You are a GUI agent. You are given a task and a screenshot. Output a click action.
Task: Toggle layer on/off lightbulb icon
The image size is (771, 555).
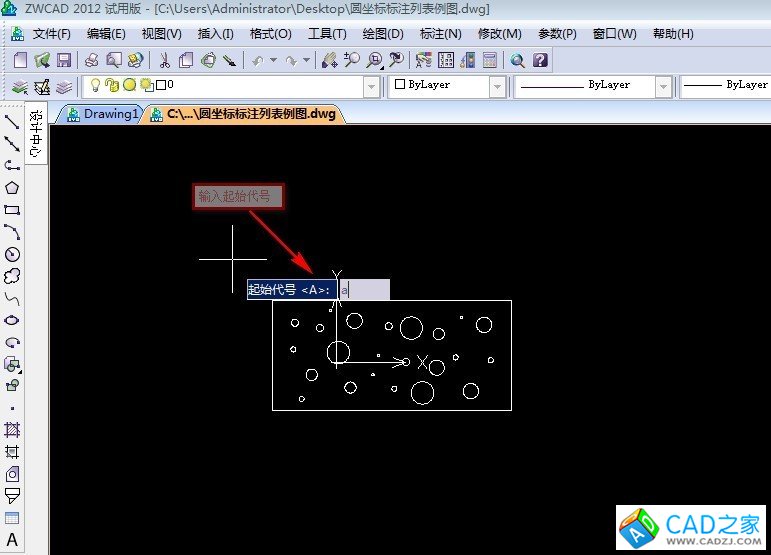(96, 86)
